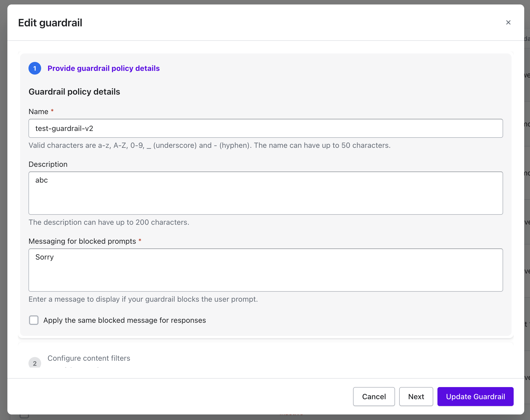
Task: Click the step 2 number circle
Action: click(35, 363)
